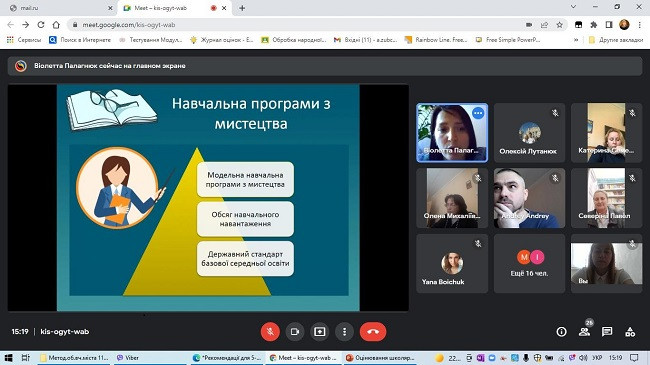Screen dimensions: 650x365
Task: Bookmark this page with star icon
Action: (x=560, y=25)
